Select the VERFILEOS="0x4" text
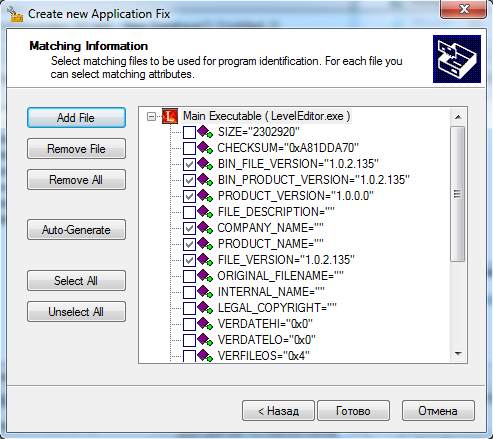Viewport: 493px width, 439px height. [x=264, y=356]
